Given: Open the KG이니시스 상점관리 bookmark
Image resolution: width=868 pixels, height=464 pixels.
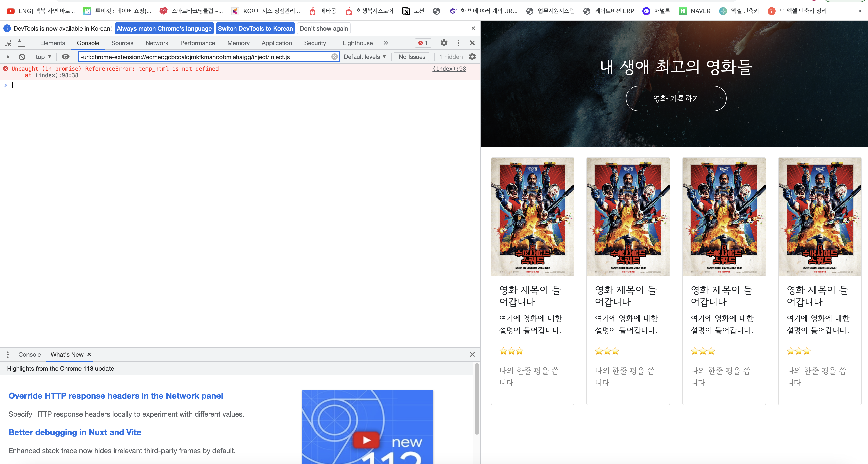Looking at the screenshot, I should click(x=265, y=11).
